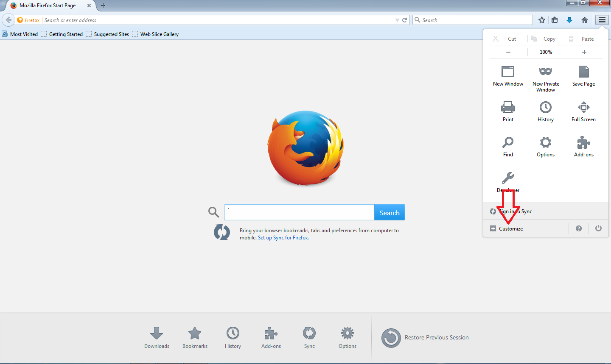Show bookmarks list toolbar icon
Image resolution: width=611 pixels, height=364 pixels.
[x=555, y=20]
